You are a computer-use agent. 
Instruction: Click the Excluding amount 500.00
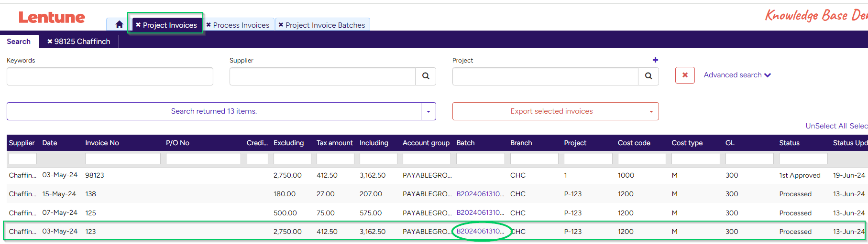click(x=285, y=213)
